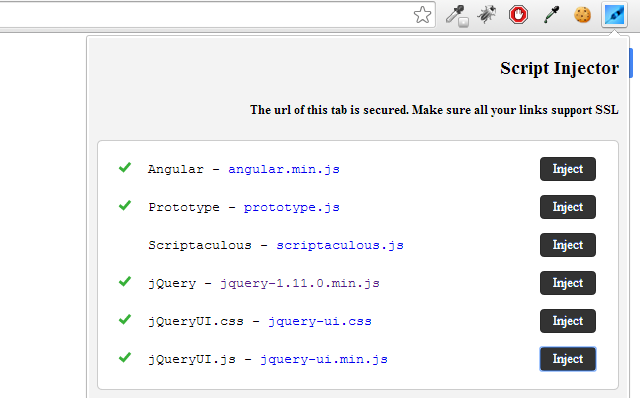This screenshot has height=400, width=640.
Task: Click the green checkmark beside jQueryUI.css
Action: click(125, 319)
